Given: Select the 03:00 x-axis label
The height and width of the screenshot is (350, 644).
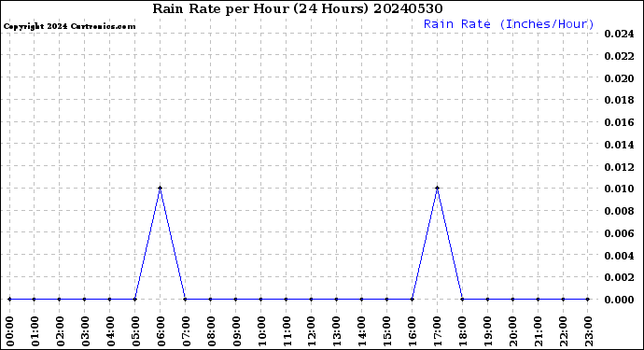Looking at the screenshot, I should [85, 331].
